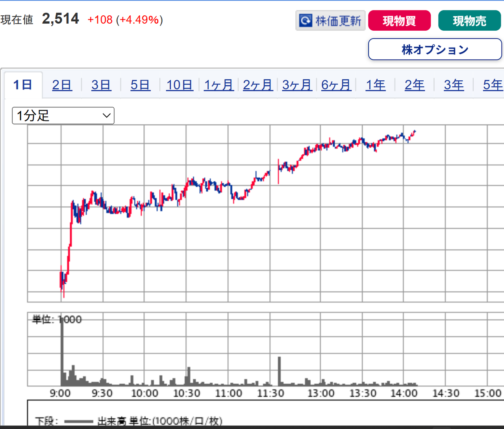Screen dimensions: 504x429
Task: Switch to the 2日 chart range
Action: pos(62,85)
